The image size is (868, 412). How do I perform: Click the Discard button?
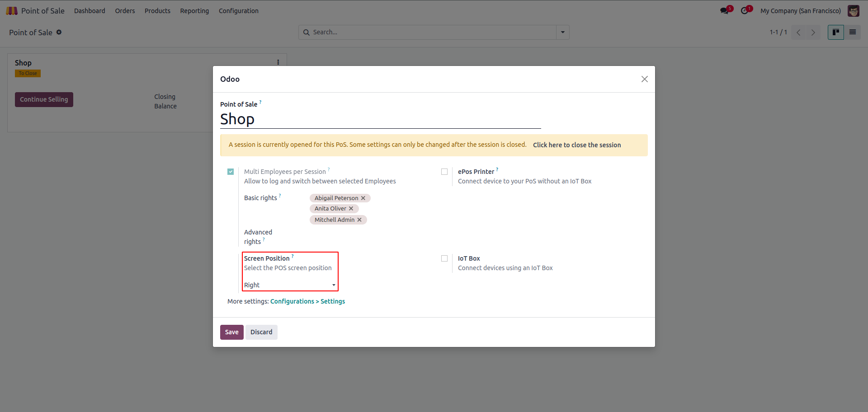coord(261,332)
